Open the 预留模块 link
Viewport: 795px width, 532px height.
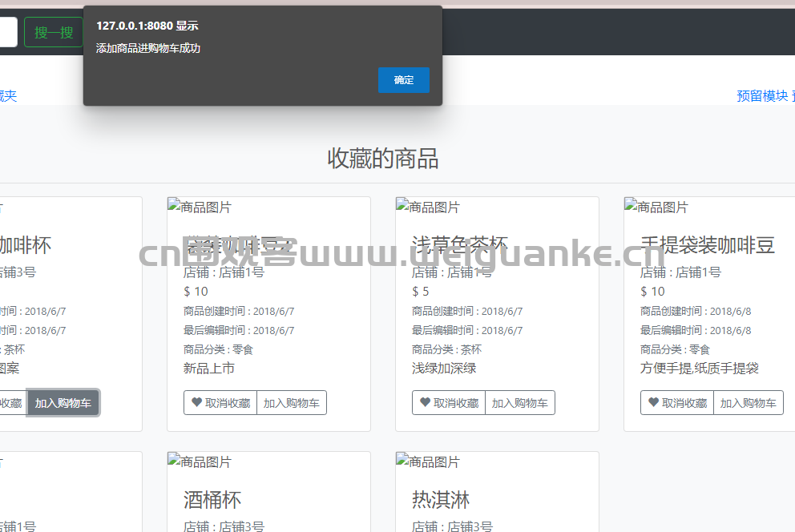coord(762,96)
